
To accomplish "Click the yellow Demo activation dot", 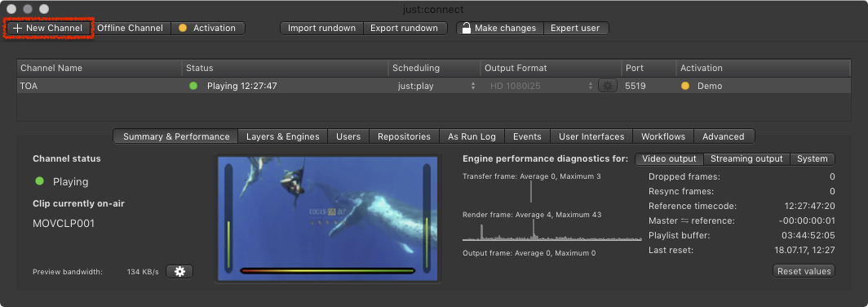I will (x=684, y=86).
